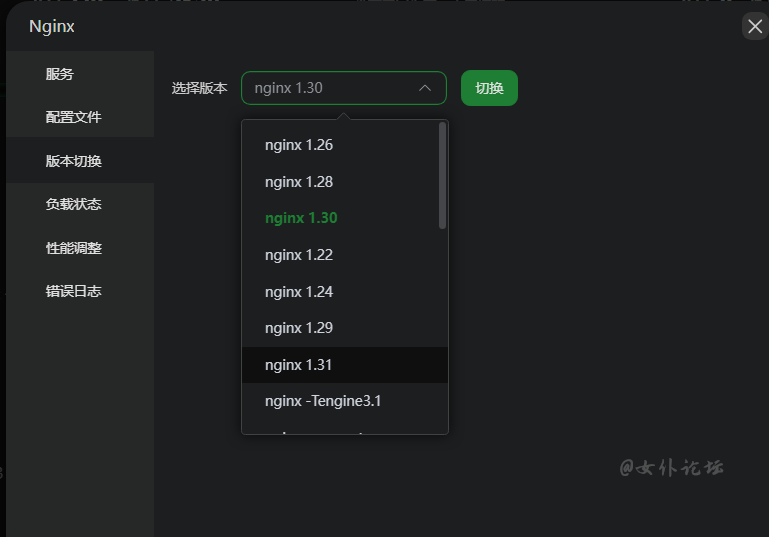Choose nginx 1.28 from the list

pyautogui.click(x=344, y=182)
